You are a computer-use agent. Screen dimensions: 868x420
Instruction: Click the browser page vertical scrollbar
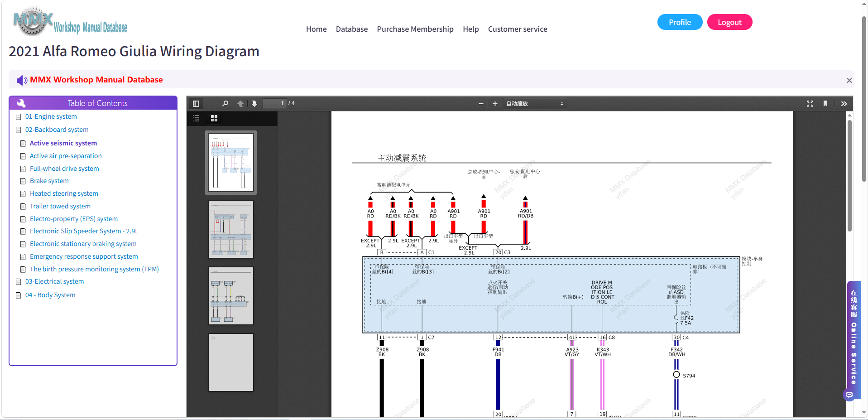pos(864,99)
